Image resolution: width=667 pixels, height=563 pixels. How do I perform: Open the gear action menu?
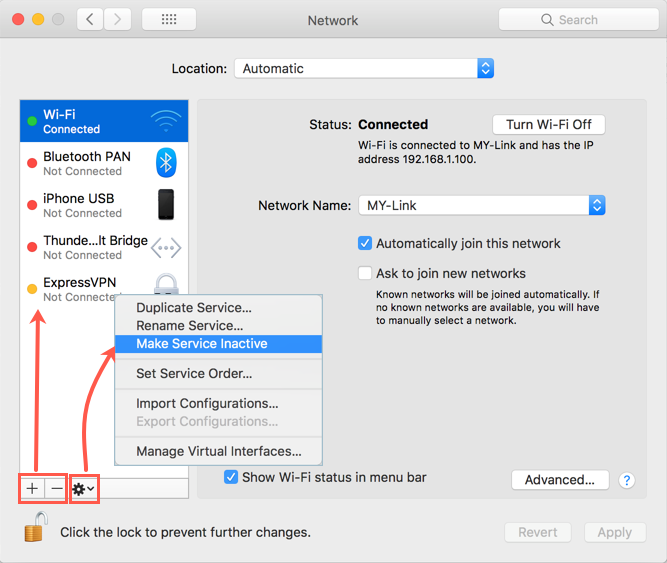tap(83, 488)
